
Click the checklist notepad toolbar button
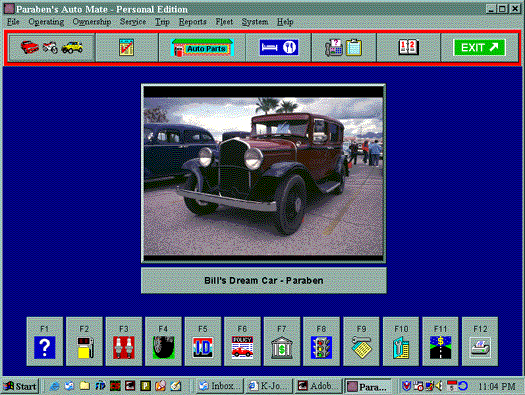click(x=127, y=48)
